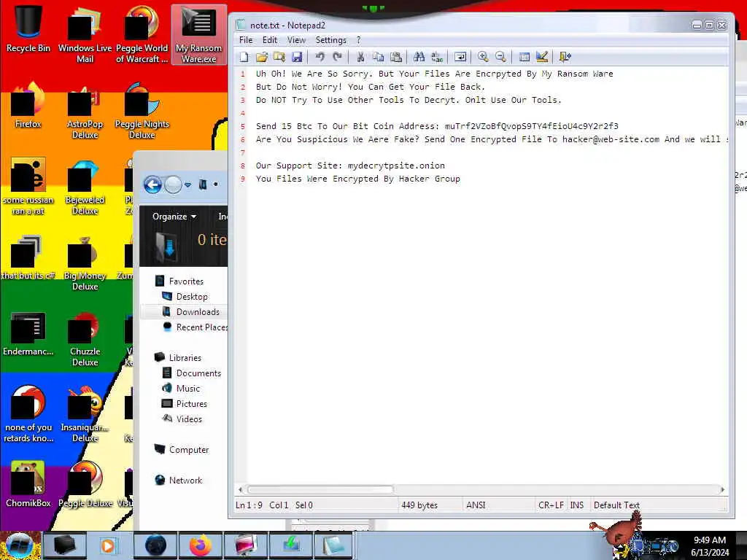Open Firefox from the taskbar
The width and height of the screenshot is (747, 560).
click(x=200, y=545)
